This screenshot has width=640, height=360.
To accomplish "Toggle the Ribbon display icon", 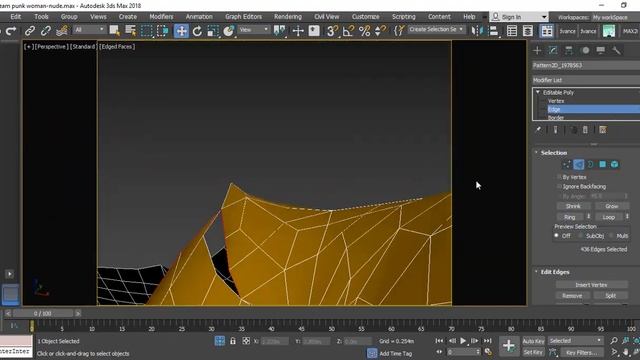I will click(547, 31).
